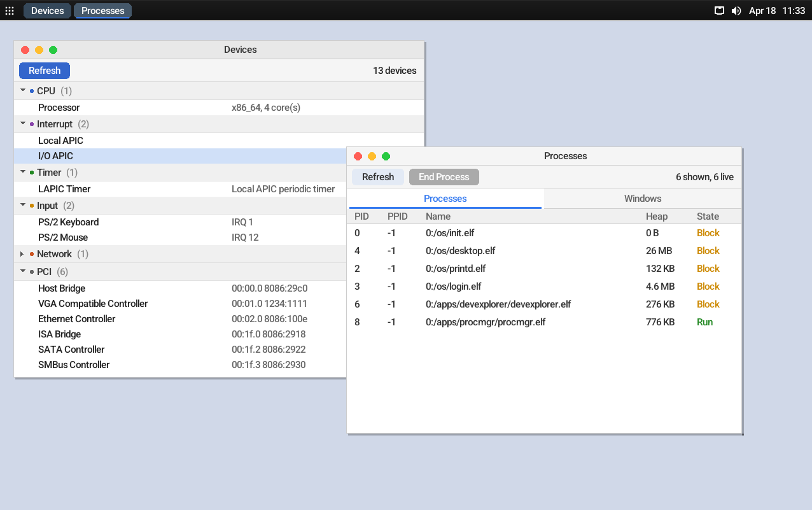The width and height of the screenshot is (812, 510).
Task: Switch to Devices in the taskbar
Action: tap(48, 11)
